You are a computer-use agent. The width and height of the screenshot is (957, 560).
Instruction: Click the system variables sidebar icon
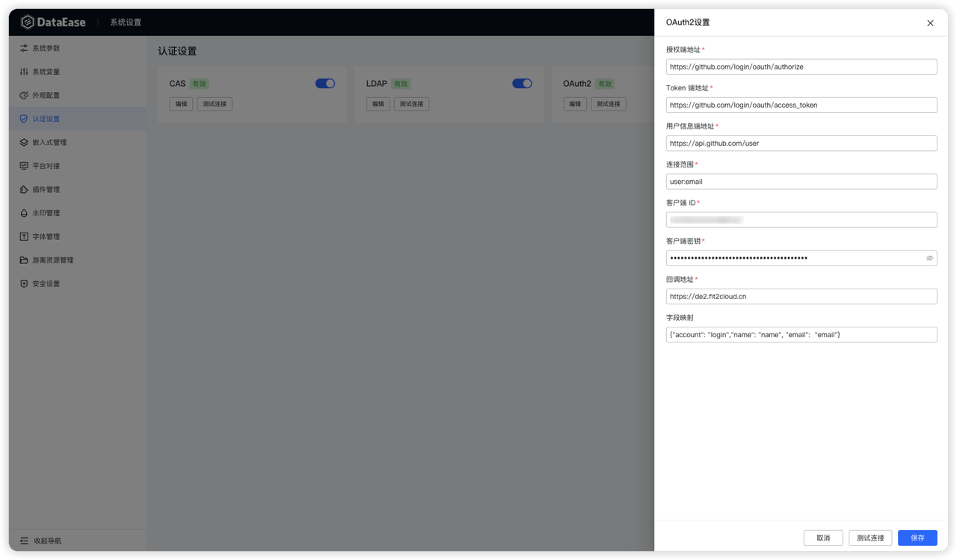24,72
